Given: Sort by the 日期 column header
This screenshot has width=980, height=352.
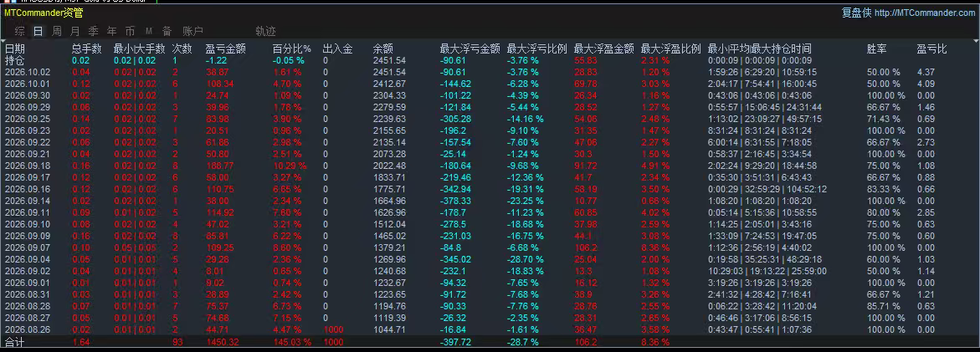Looking at the screenshot, I should [x=15, y=48].
